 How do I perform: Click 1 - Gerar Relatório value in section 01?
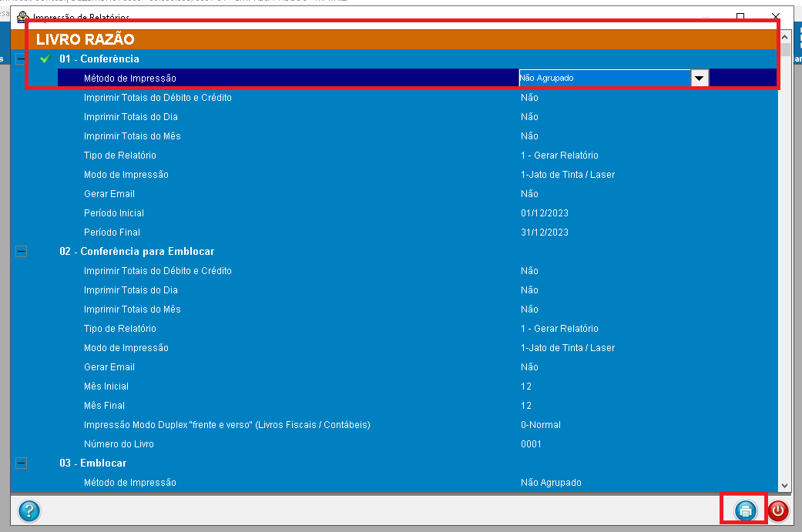(x=559, y=156)
